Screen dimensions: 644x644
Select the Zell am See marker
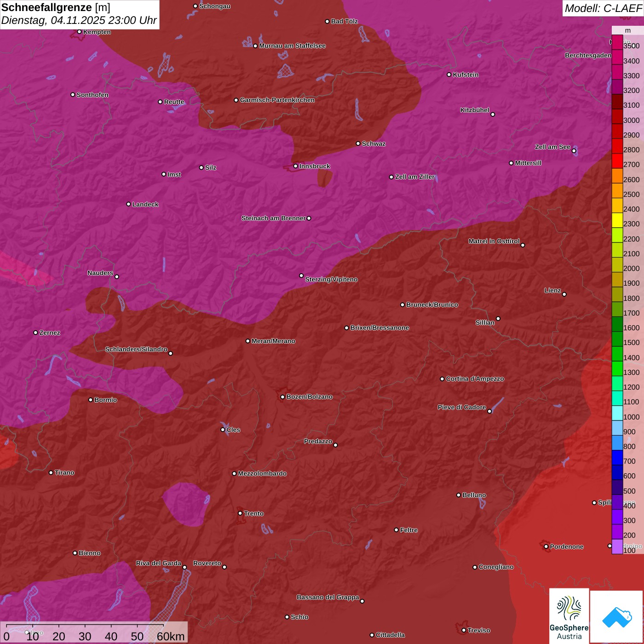tap(574, 150)
